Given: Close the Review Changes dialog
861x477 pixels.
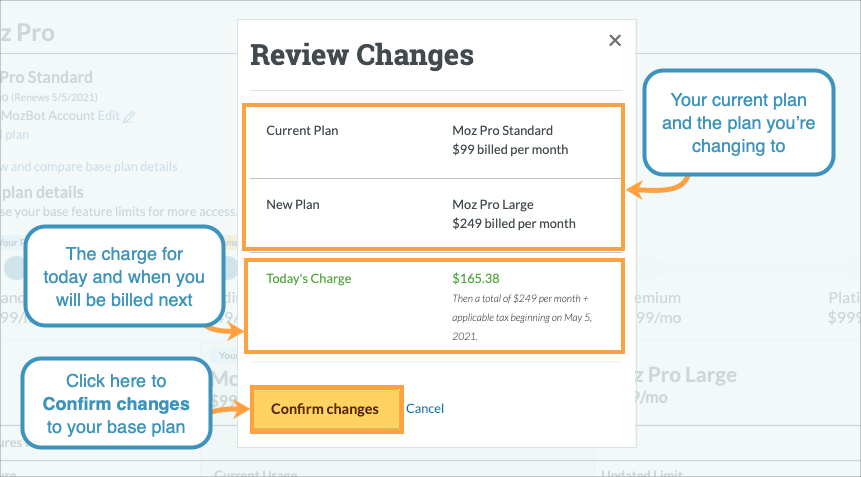Looking at the screenshot, I should coord(615,41).
